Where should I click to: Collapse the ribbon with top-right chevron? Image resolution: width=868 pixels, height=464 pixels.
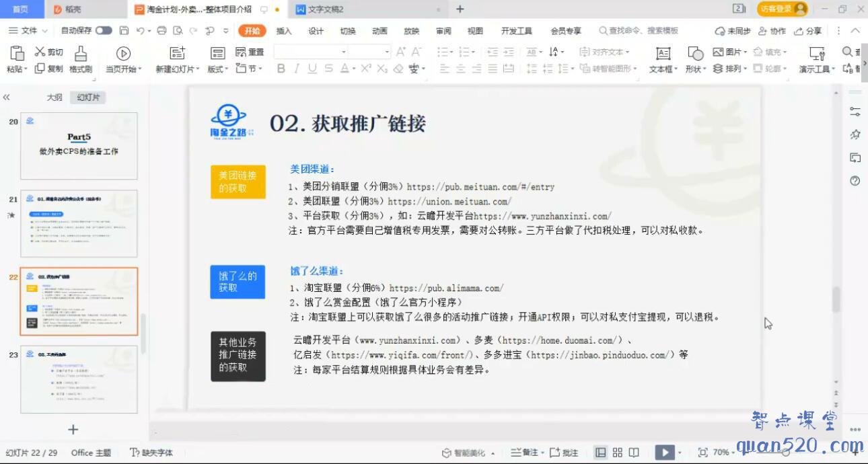pyautogui.click(x=856, y=31)
